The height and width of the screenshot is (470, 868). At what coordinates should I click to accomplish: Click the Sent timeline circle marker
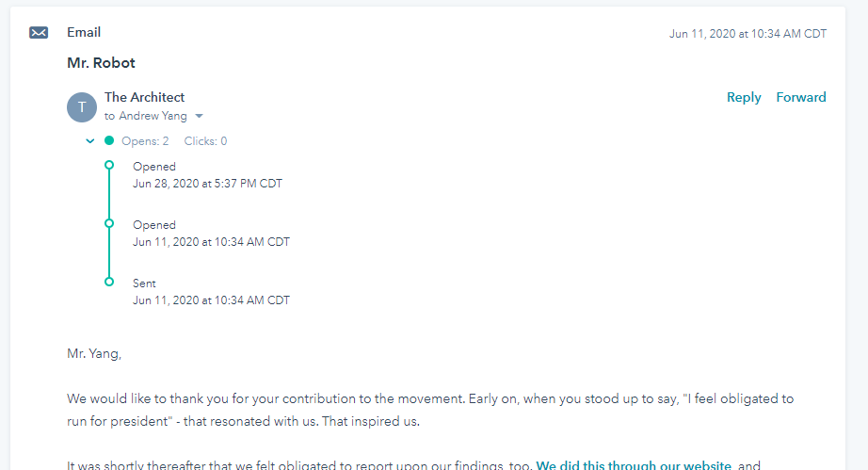click(109, 282)
